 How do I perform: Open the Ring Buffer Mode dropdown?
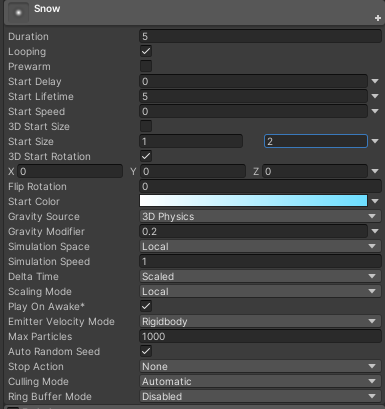click(x=260, y=396)
